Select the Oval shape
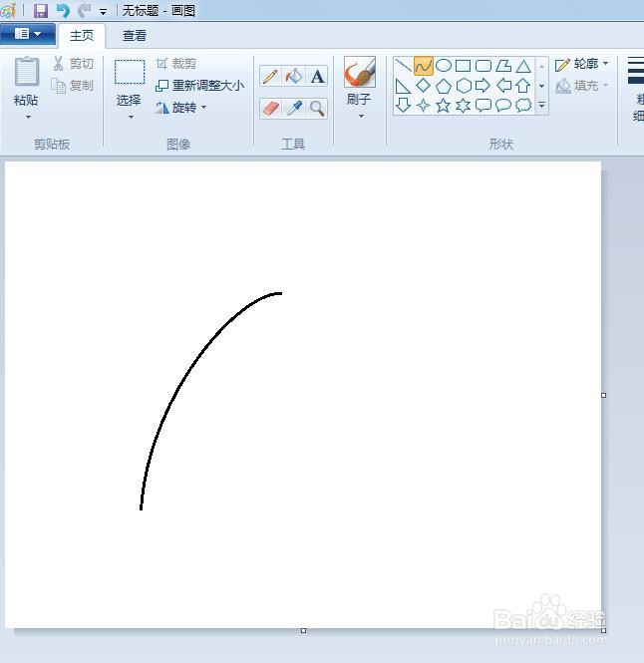The width and height of the screenshot is (644, 663). [444, 66]
